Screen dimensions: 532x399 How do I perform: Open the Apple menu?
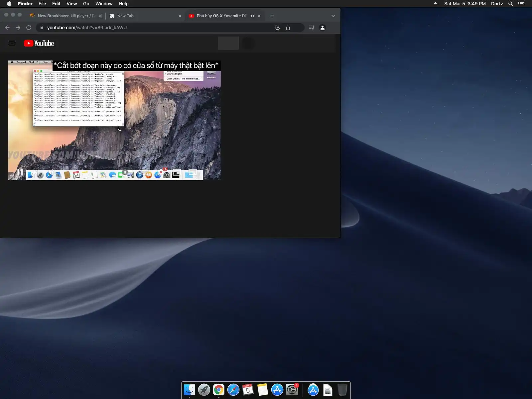click(9, 4)
